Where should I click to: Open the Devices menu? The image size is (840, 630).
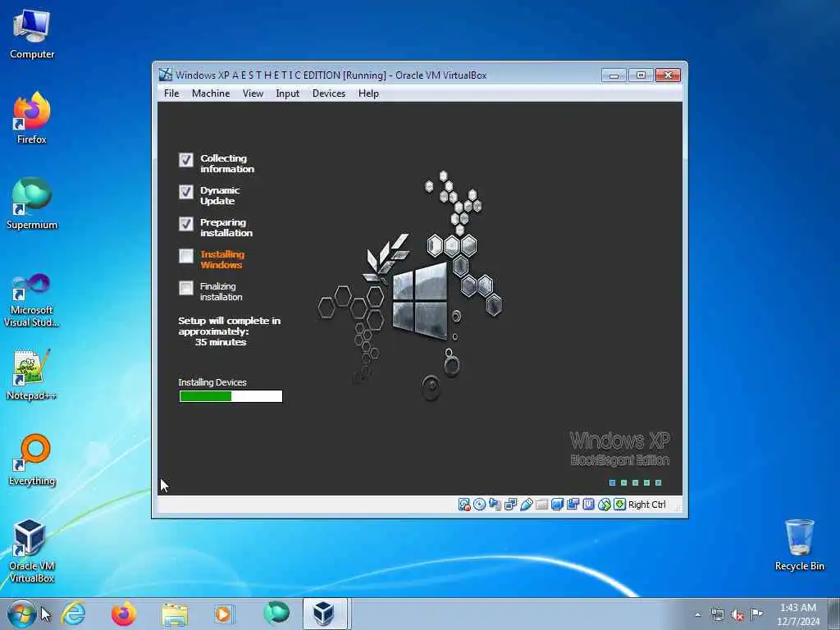[329, 94]
